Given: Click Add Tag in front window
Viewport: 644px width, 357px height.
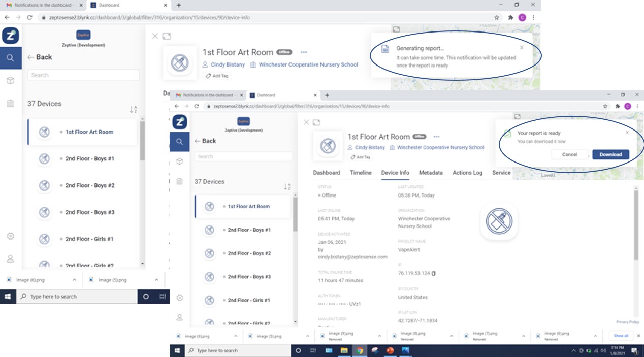Looking at the screenshot, I should (361, 157).
